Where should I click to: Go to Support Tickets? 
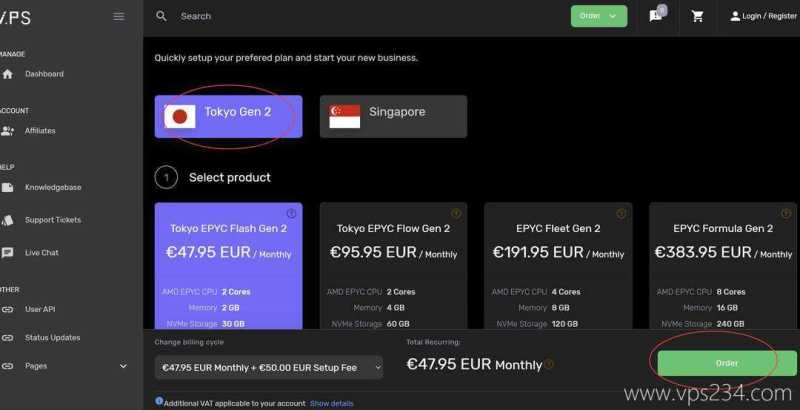[x=52, y=220]
